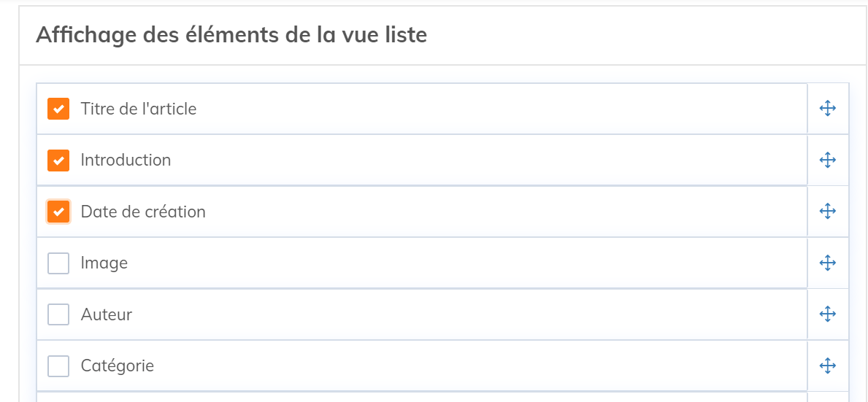868x402 pixels.
Task: Select the "Catégorie" label text
Action: [118, 366]
